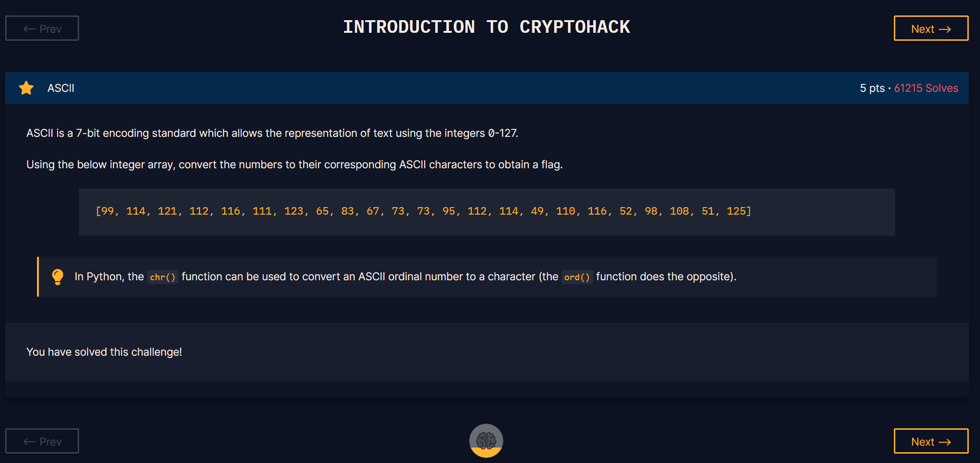Click the 'You have solved this challenge!' message
The height and width of the screenshot is (463, 980).
[x=104, y=352]
